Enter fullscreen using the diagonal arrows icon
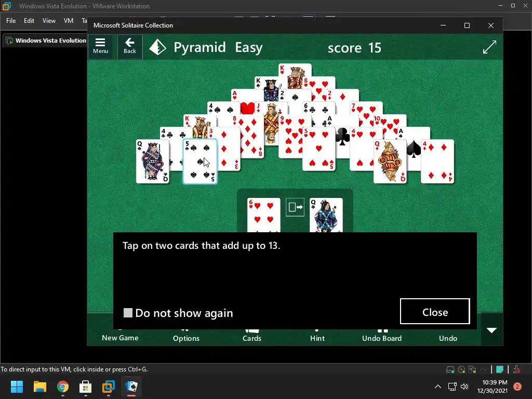Viewport: 532px width, 399px height. pyautogui.click(x=489, y=47)
